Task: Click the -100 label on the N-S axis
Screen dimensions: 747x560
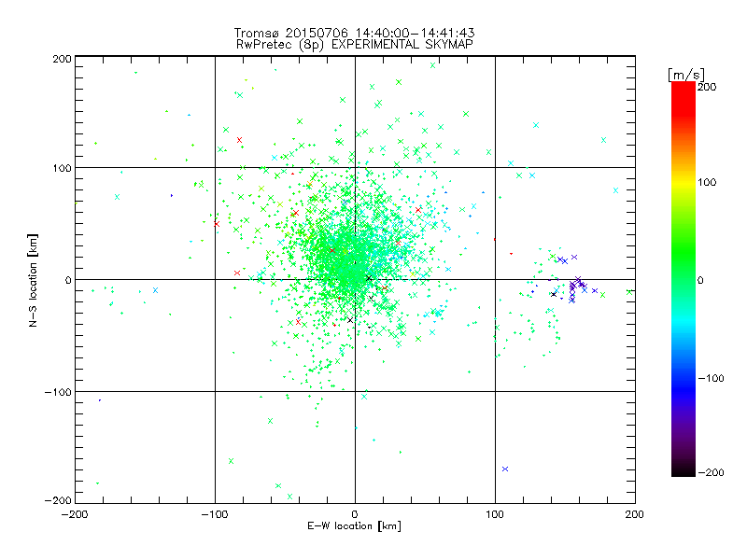Action: point(58,392)
